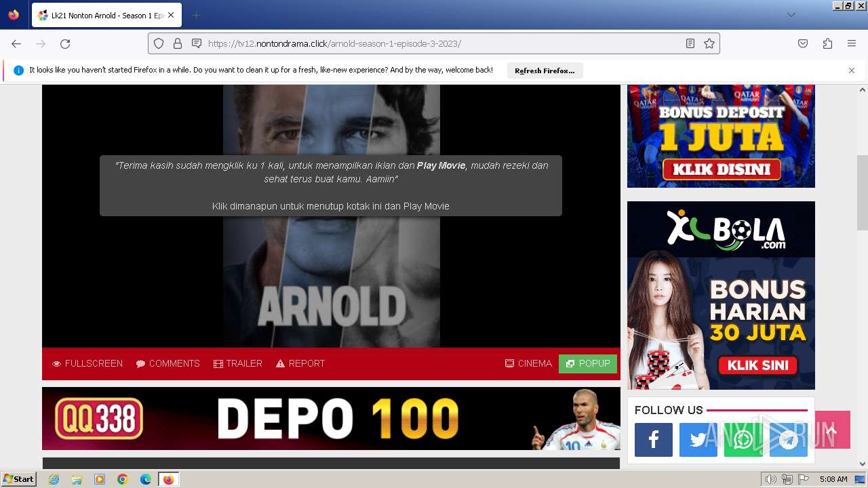Click the browser Back arrow
The height and width of the screenshot is (488, 868).
(16, 43)
